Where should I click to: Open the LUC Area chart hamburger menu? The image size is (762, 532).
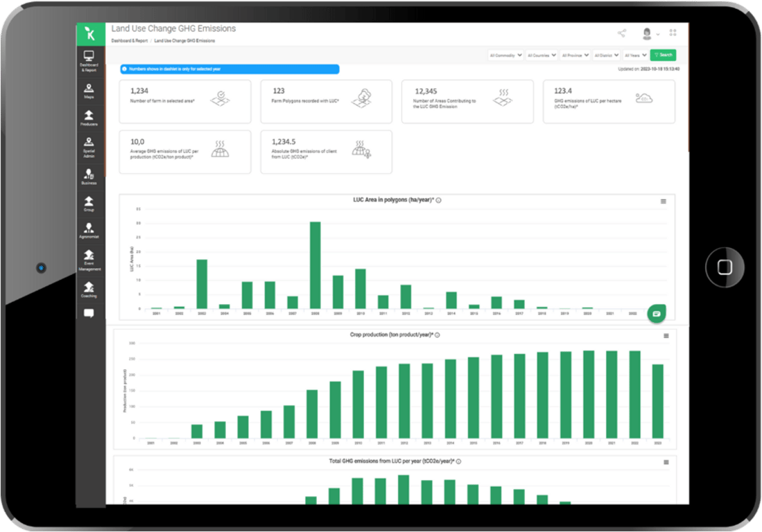tap(664, 202)
